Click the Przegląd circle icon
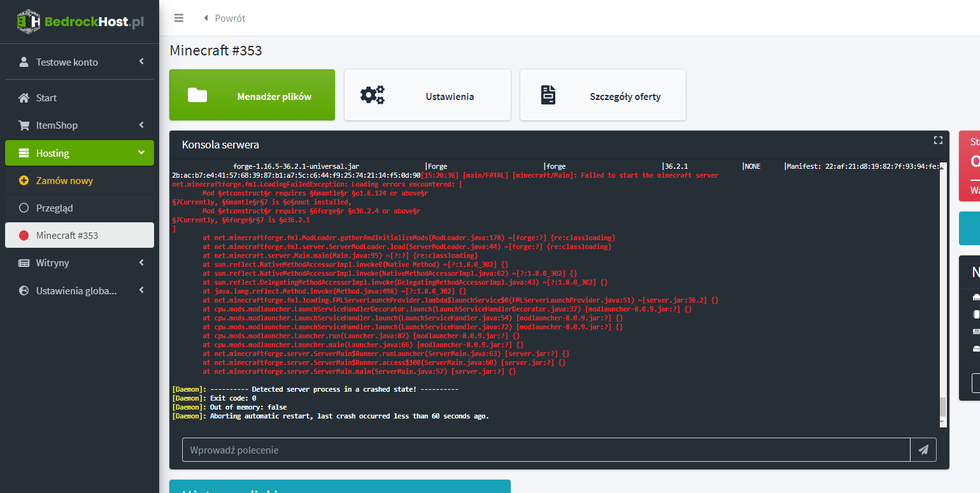The width and height of the screenshot is (980, 493). [24, 208]
